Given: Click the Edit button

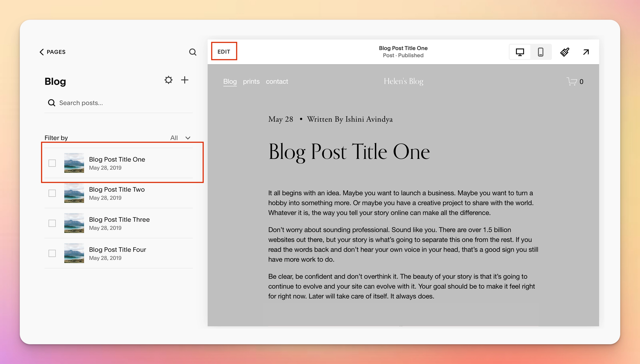Looking at the screenshot, I should pos(224,51).
